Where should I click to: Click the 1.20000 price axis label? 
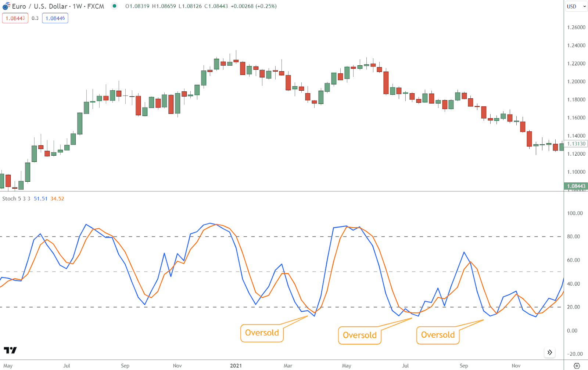click(x=576, y=81)
